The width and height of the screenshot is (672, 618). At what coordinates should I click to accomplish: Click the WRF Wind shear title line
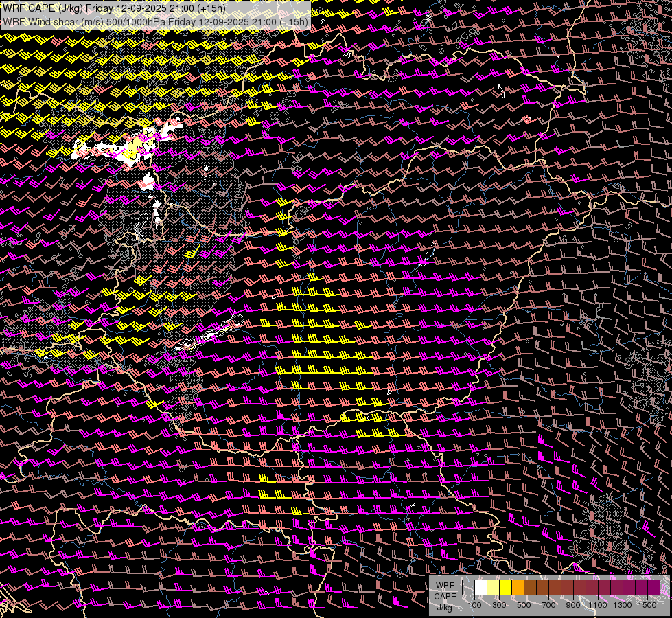click(155, 22)
